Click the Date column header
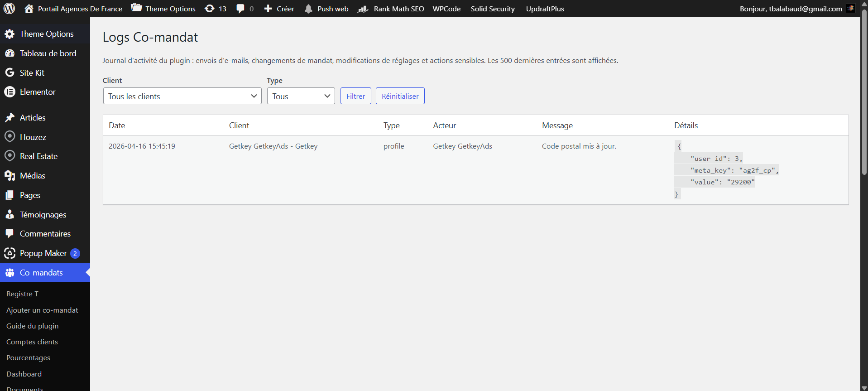868x391 pixels. pos(117,126)
